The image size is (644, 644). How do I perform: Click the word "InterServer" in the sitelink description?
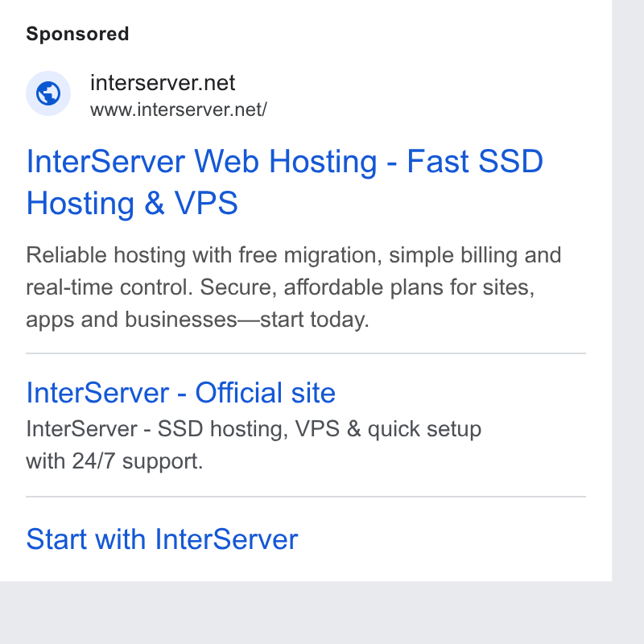[81, 429]
